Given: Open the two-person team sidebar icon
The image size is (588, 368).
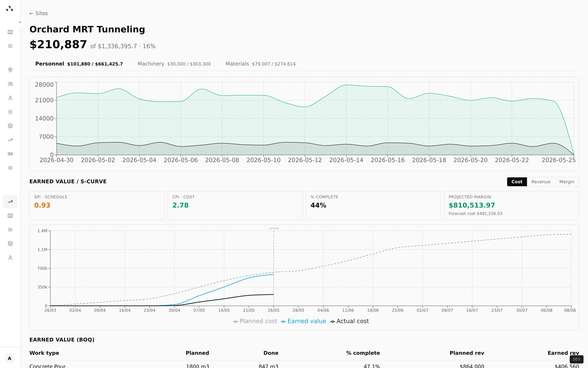Looking at the screenshot, I should tap(10, 84).
